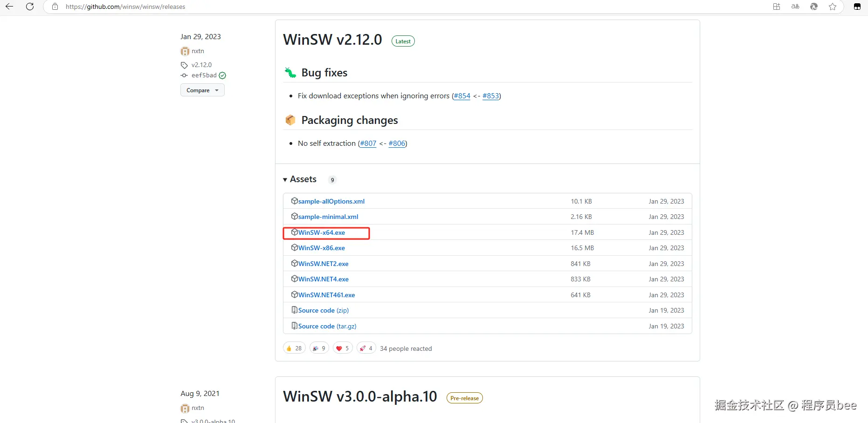
Task: Download sample-allOptions.xml
Action: coord(331,201)
